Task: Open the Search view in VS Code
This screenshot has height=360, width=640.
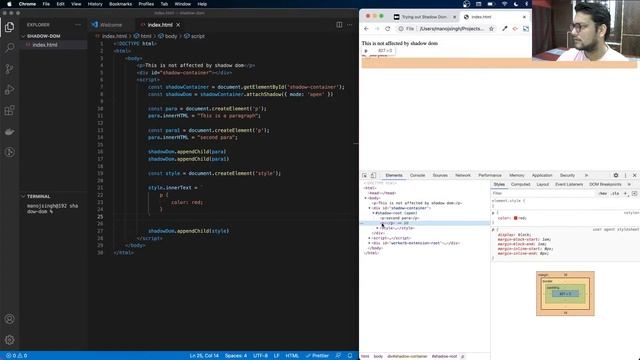Action: coord(9,48)
